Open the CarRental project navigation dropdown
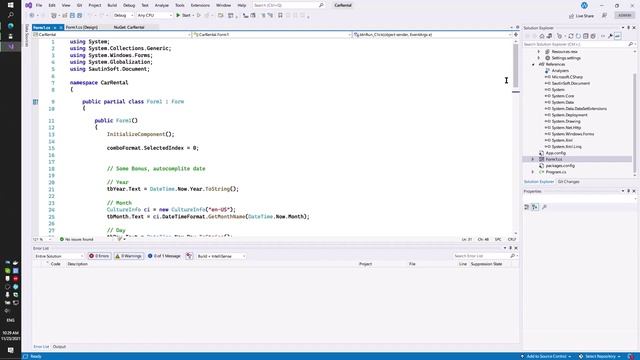Viewport: 640px width, 360px height. point(111,35)
